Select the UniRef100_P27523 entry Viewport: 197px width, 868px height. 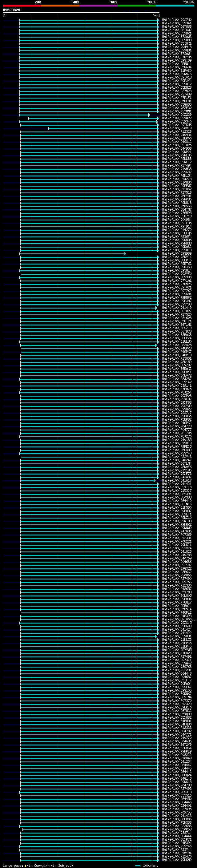tap(176, 91)
